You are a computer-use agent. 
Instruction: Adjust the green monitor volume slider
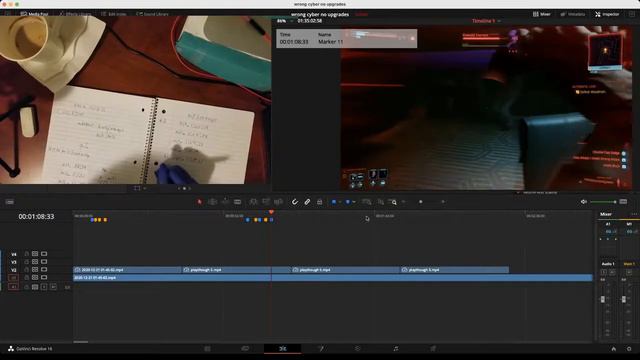(x=603, y=202)
